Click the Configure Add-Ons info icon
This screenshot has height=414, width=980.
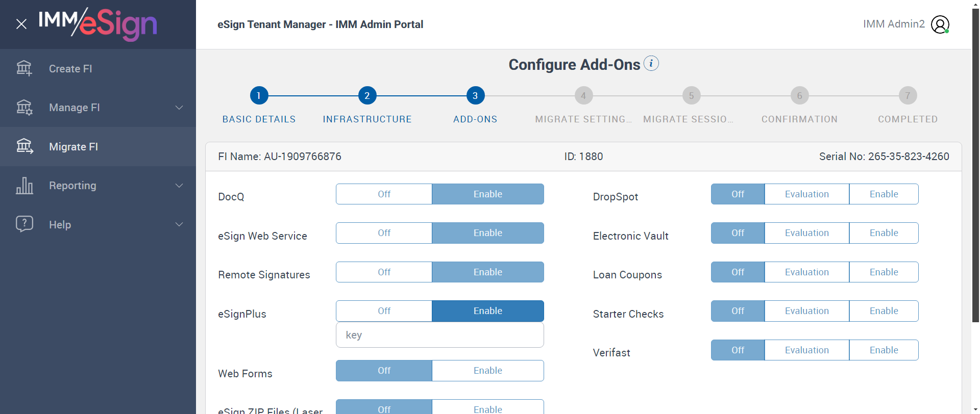tap(651, 64)
